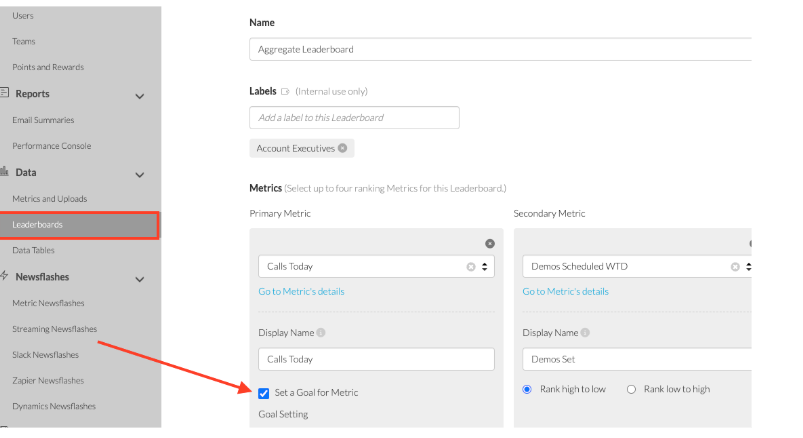
Task: Open Dynamics Newsflashes
Action: click(x=54, y=406)
